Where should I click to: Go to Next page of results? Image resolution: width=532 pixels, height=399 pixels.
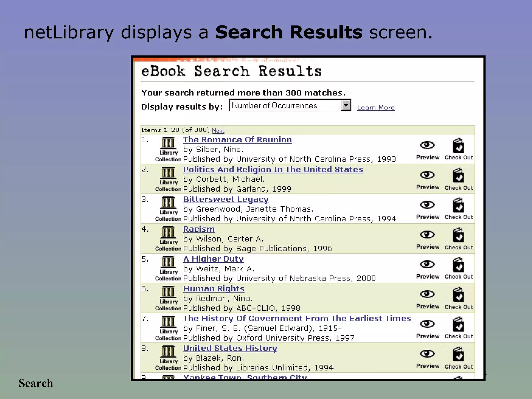click(218, 130)
